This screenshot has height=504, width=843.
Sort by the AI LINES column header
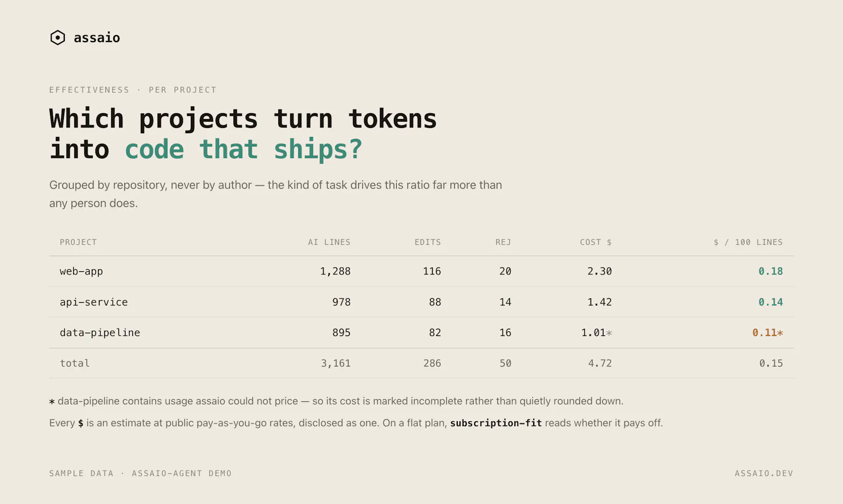[329, 242]
